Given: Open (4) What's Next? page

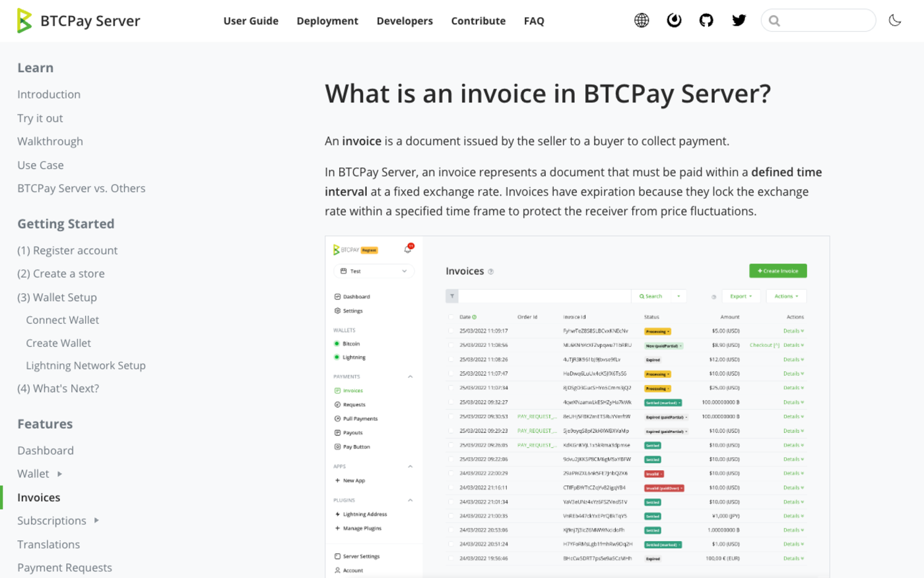Looking at the screenshot, I should click(x=58, y=388).
